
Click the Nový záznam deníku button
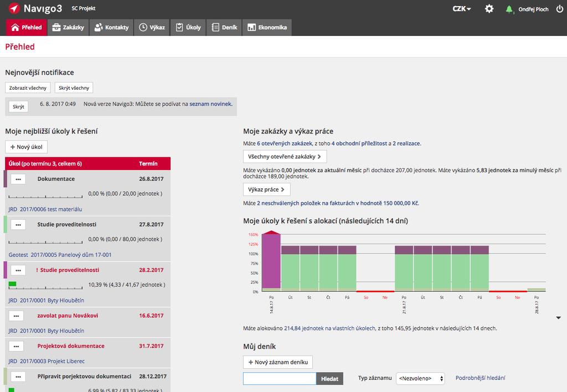(278, 362)
